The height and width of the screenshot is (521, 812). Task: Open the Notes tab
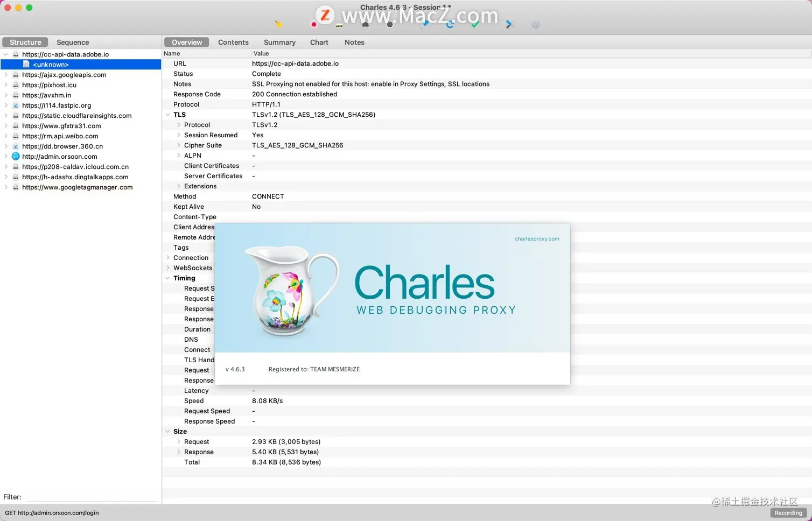point(354,42)
